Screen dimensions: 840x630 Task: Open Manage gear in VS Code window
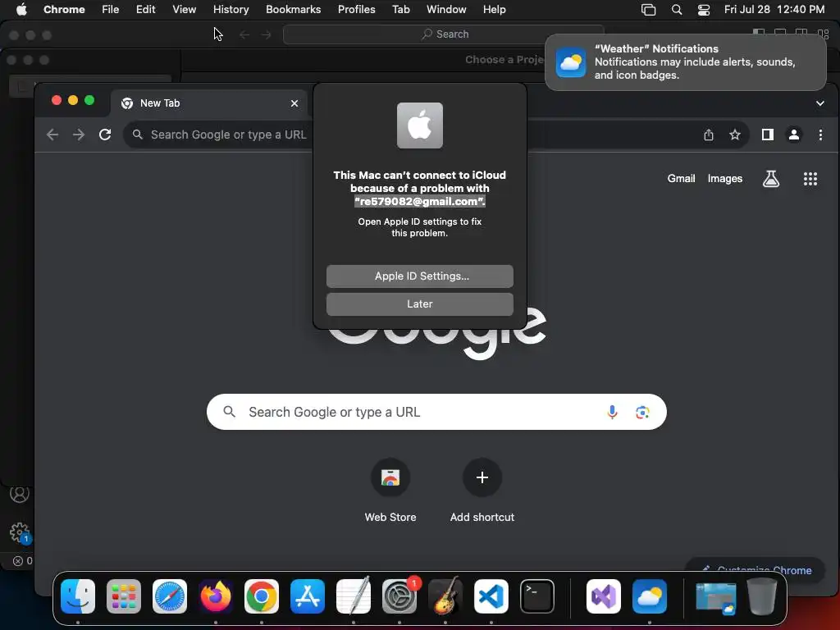[20, 532]
